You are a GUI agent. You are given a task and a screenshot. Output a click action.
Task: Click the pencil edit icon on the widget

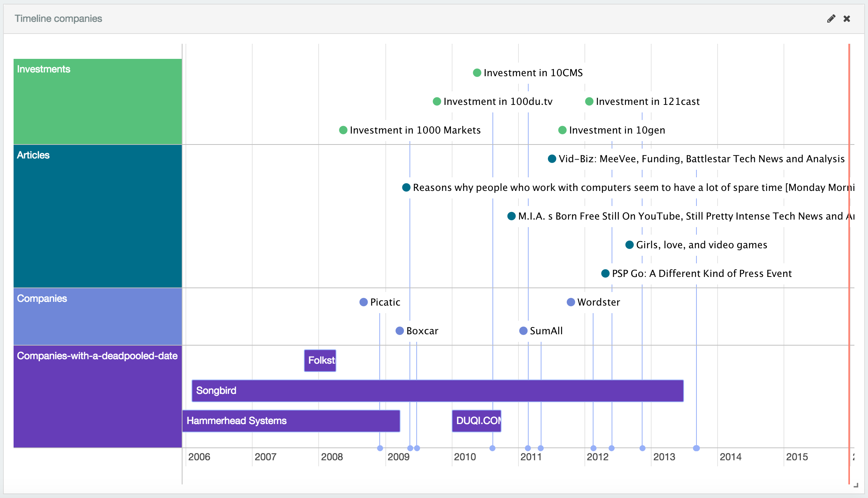[832, 18]
